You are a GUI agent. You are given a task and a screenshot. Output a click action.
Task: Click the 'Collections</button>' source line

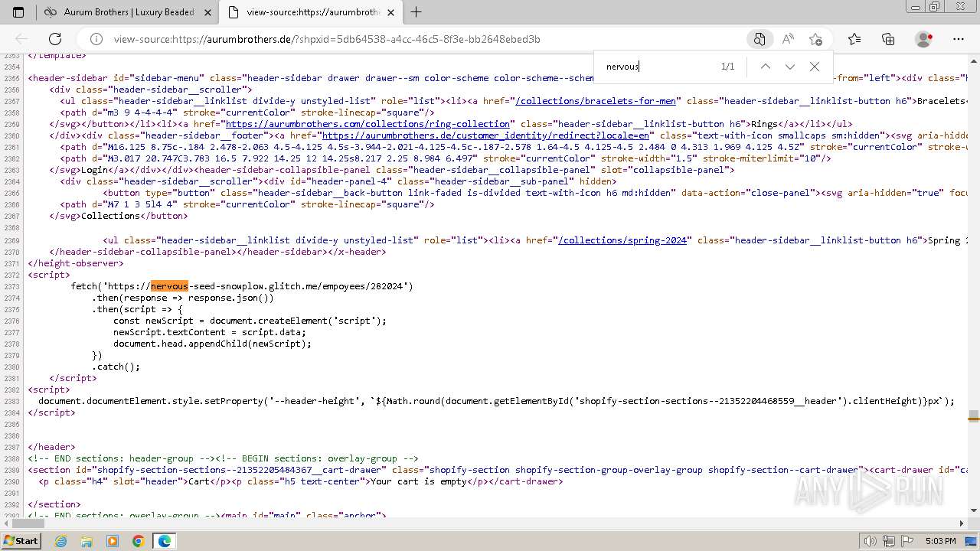tap(119, 216)
